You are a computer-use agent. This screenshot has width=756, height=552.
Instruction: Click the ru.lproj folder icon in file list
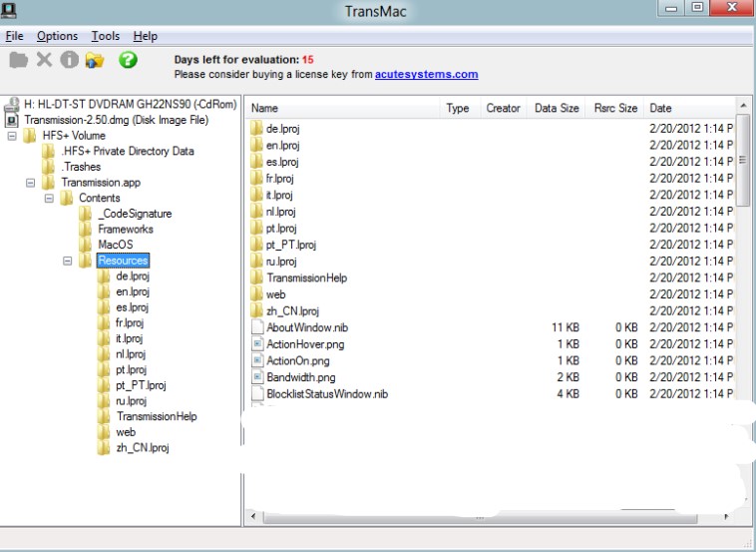[256, 262]
